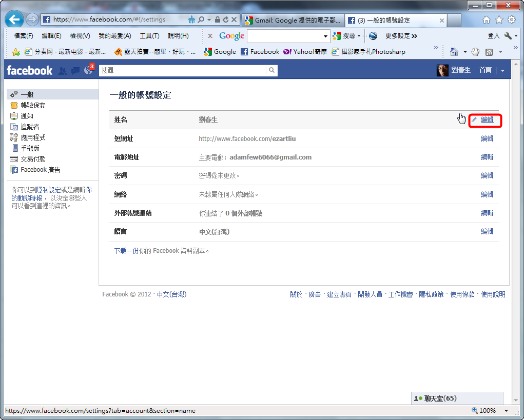Click 編輯 link in the 姓名 row

coord(487,119)
